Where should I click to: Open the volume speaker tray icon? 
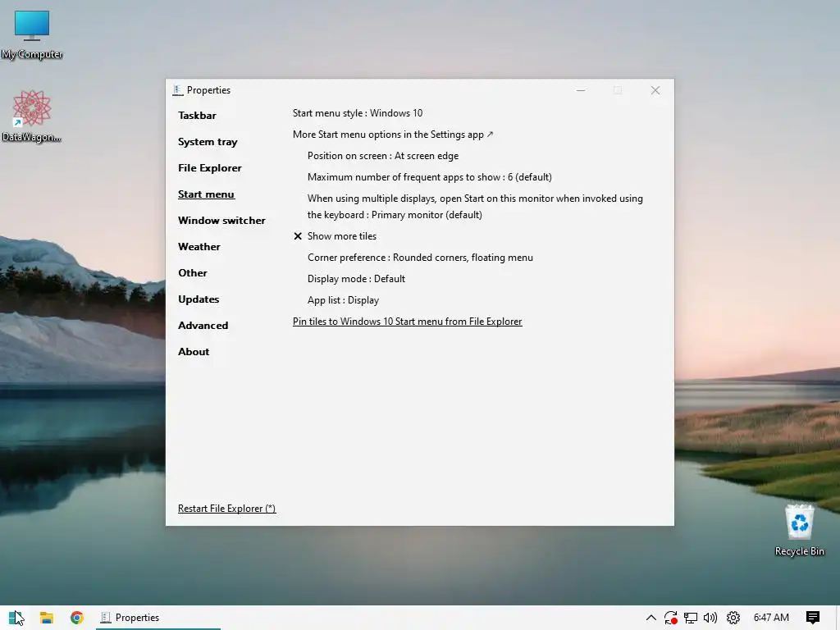click(710, 618)
